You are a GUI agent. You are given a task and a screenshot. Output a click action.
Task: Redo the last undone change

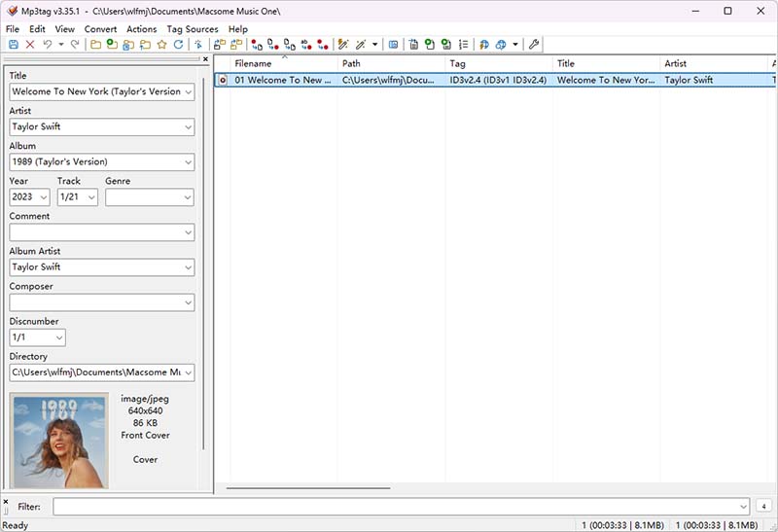[75, 45]
